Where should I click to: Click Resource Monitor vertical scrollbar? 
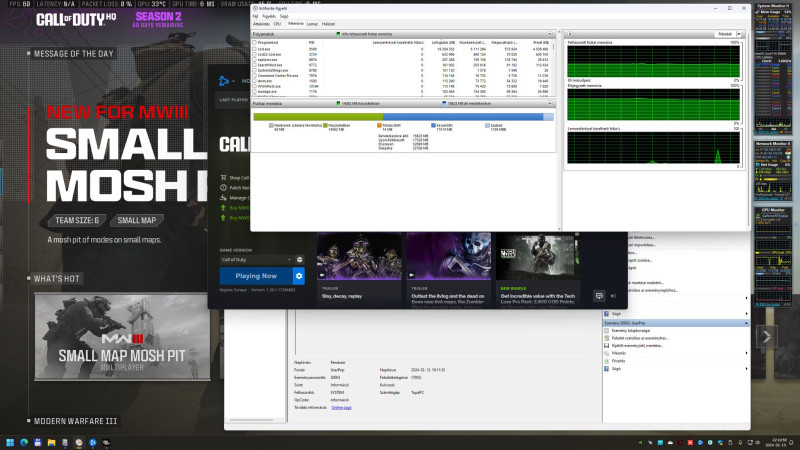point(559,130)
